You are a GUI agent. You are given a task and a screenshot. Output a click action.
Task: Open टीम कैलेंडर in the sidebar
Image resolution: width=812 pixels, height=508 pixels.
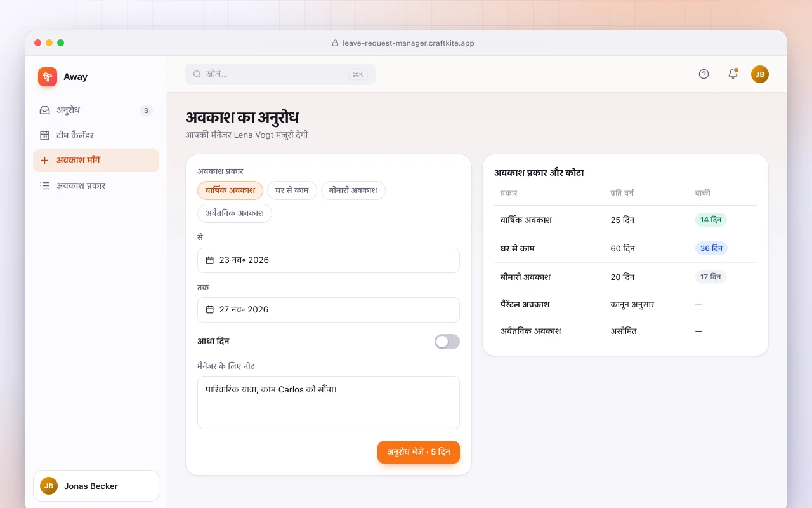pos(96,135)
